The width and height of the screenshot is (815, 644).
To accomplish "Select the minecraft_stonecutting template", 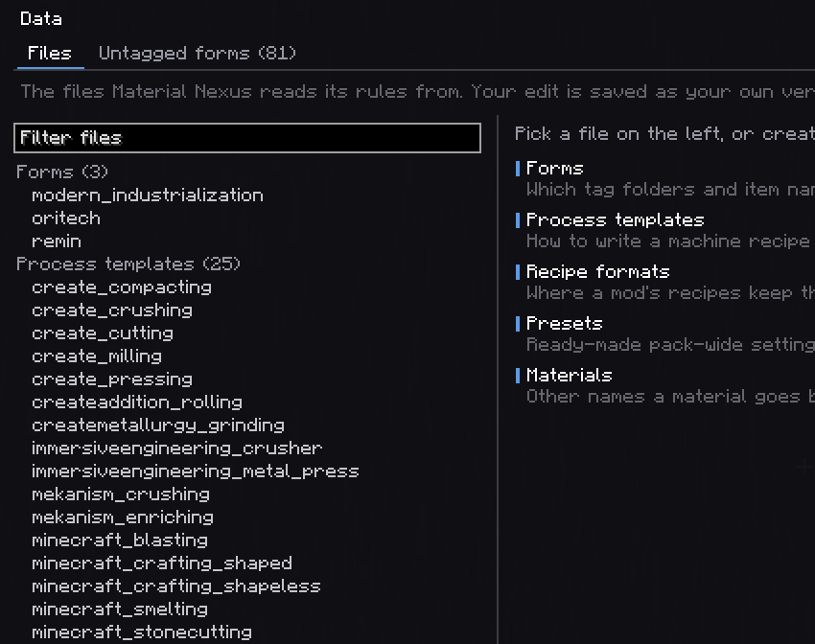I will (142, 632).
